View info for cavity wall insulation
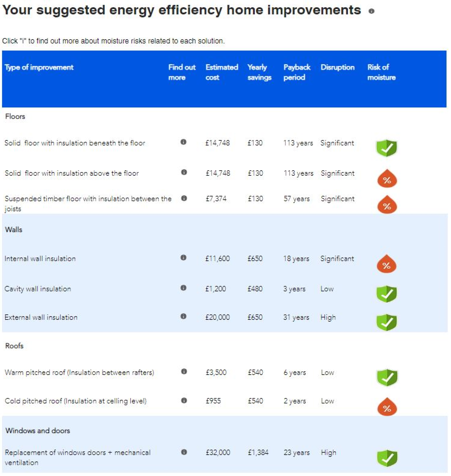This screenshot has height=476, width=451. [x=183, y=288]
